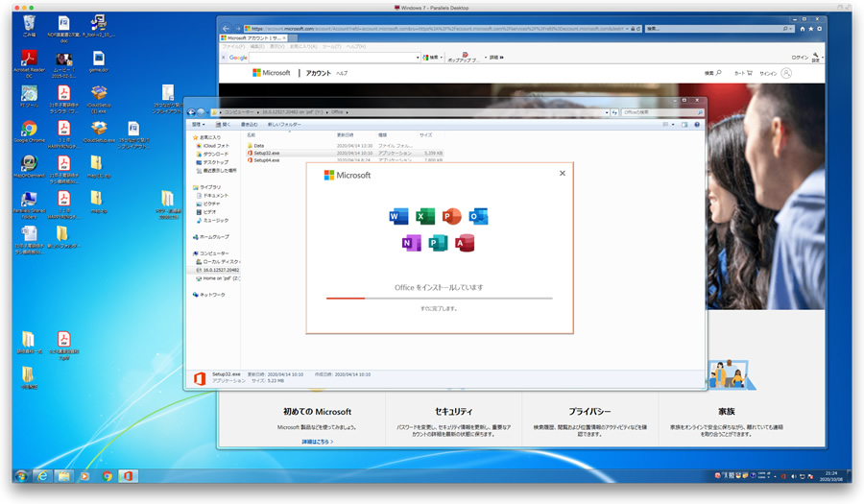Select Setup64.exe in file list
Viewport: 864px width, 504px height.
pos(266,160)
